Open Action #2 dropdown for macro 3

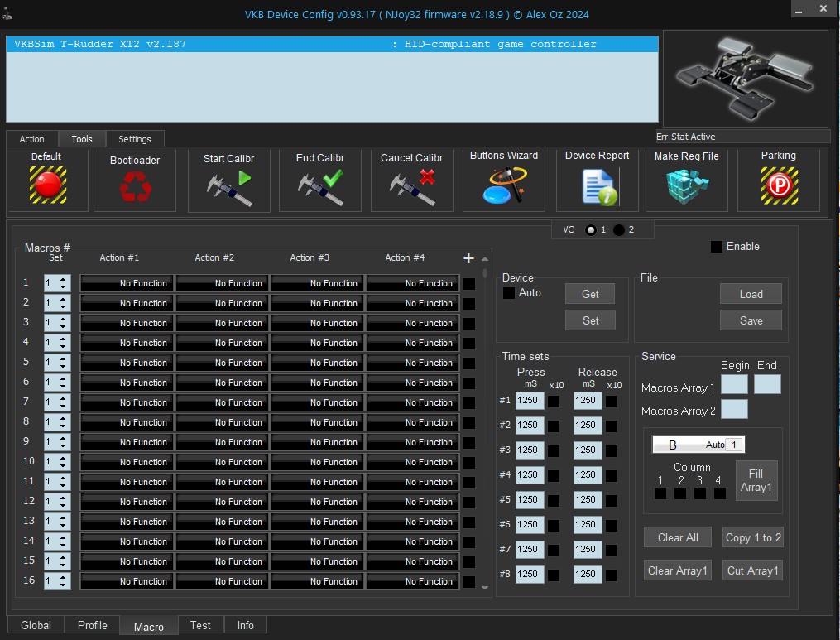click(222, 323)
